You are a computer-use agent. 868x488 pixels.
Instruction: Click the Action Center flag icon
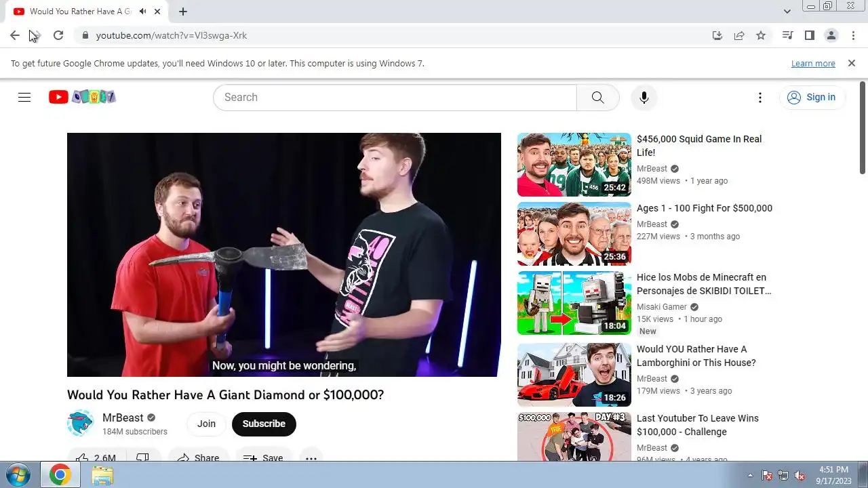point(767,476)
